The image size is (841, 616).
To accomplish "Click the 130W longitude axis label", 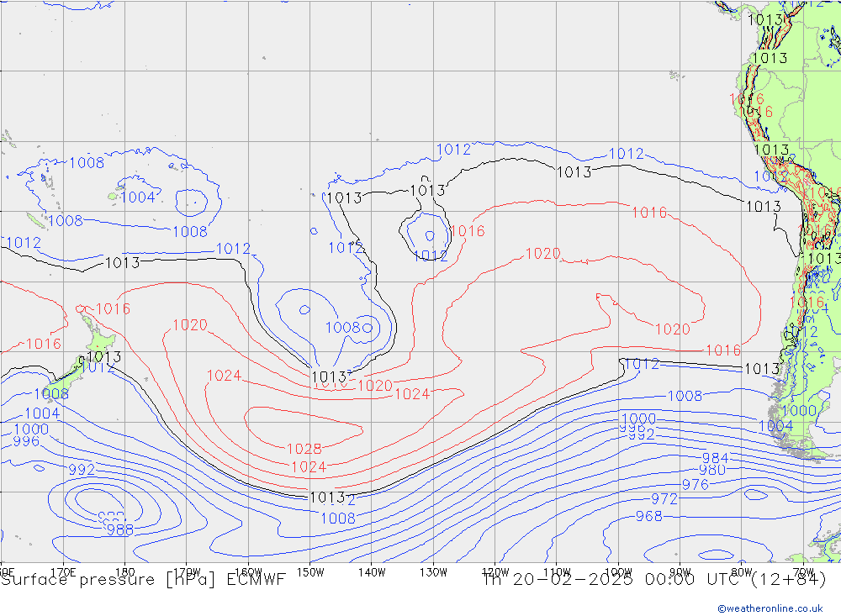I will pos(433,572).
